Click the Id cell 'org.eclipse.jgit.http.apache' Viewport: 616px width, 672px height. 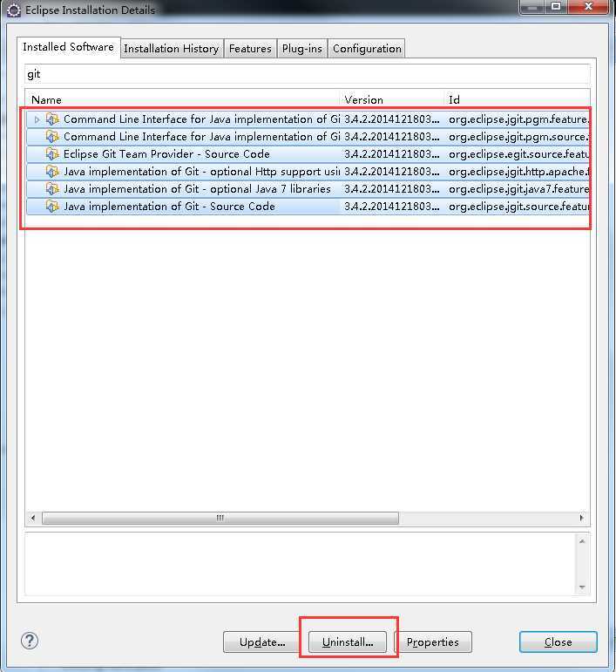coord(518,172)
